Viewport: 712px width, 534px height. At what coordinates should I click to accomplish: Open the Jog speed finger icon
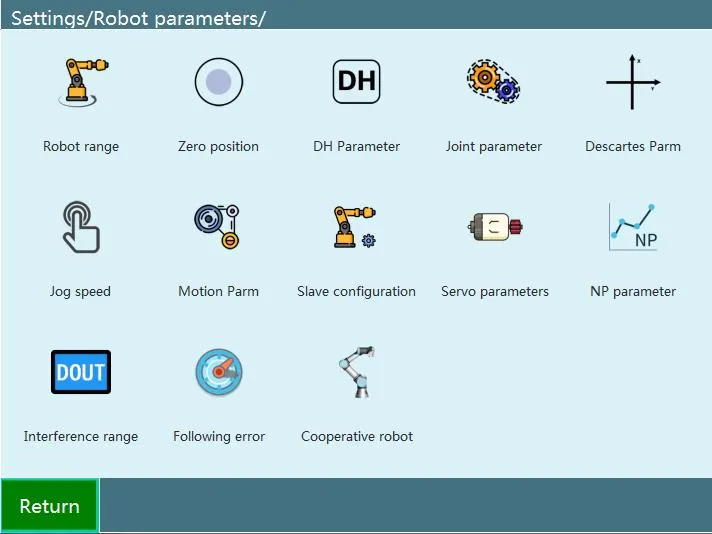tap(81, 227)
